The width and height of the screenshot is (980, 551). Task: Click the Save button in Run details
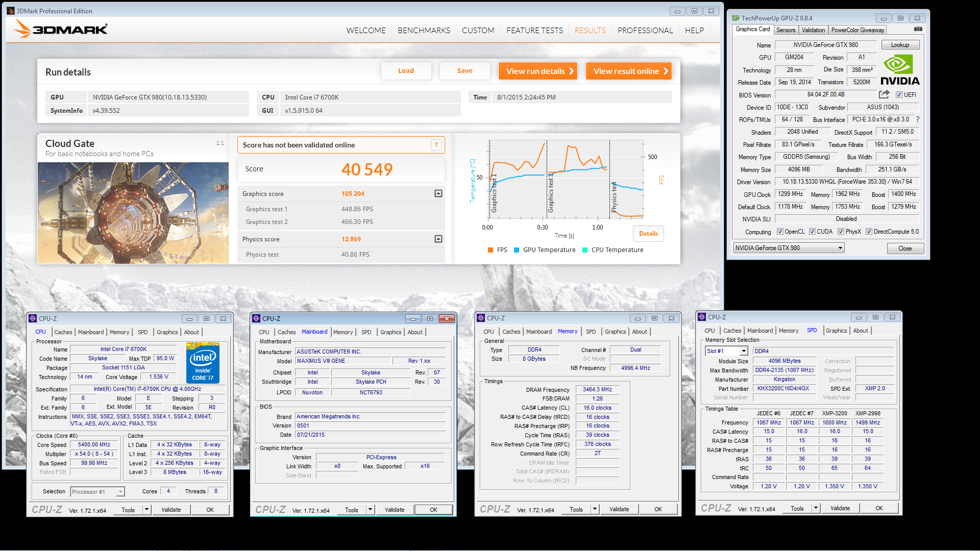click(464, 71)
